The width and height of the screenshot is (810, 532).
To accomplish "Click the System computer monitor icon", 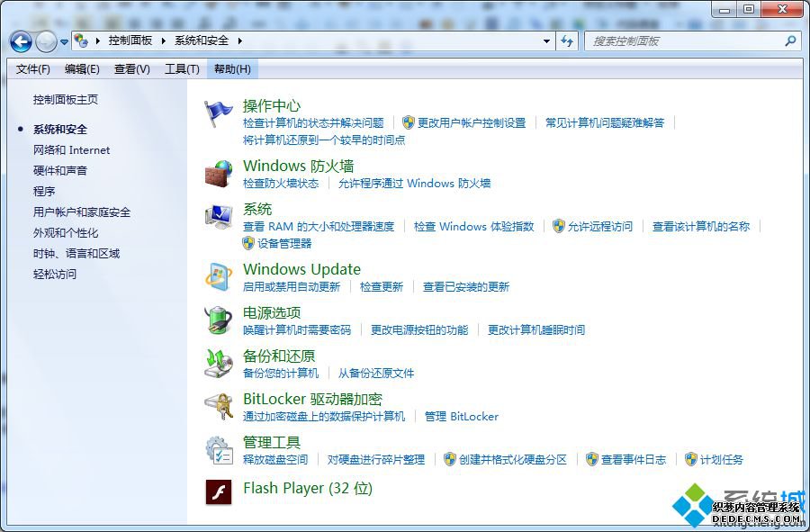I will click(219, 217).
